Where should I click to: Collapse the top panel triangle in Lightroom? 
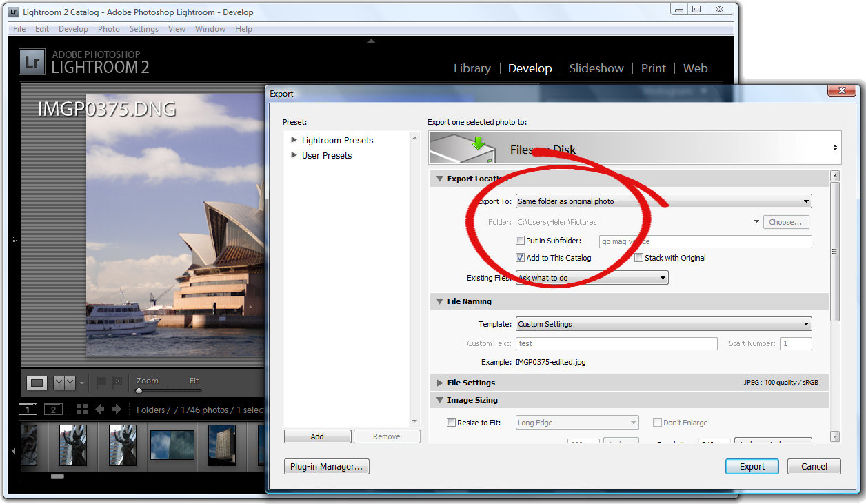click(372, 41)
